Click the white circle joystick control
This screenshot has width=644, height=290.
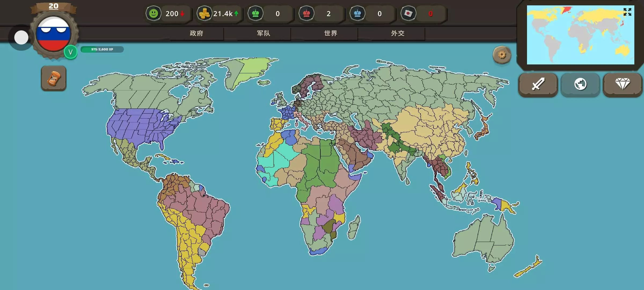tap(21, 38)
